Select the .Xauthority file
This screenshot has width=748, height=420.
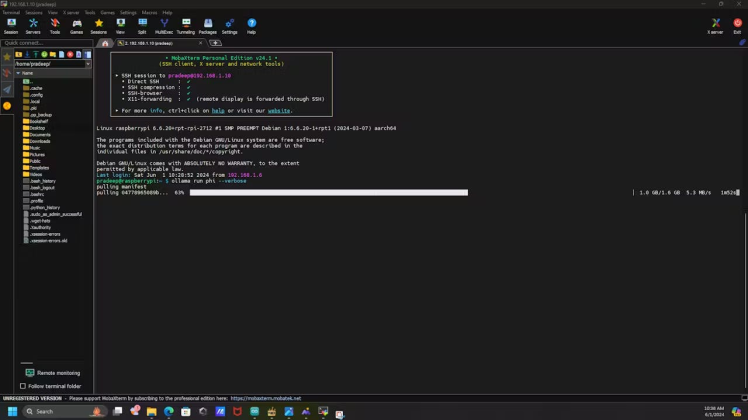pos(40,228)
